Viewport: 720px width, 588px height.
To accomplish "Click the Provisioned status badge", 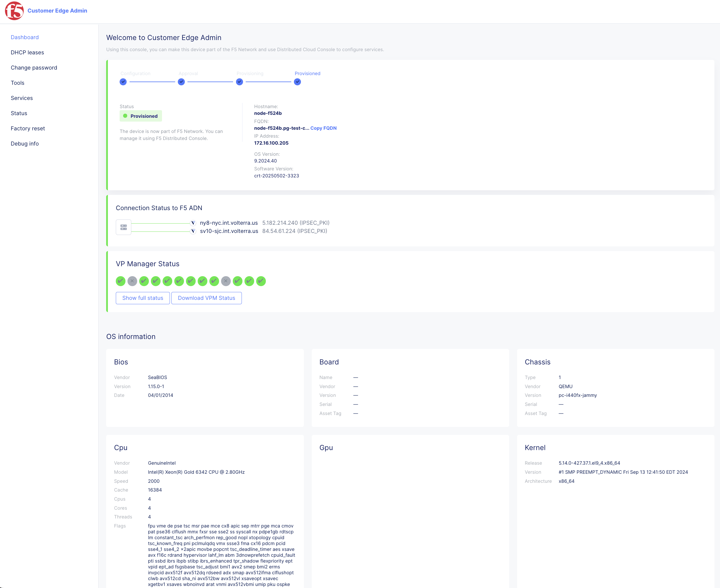I will tap(141, 116).
